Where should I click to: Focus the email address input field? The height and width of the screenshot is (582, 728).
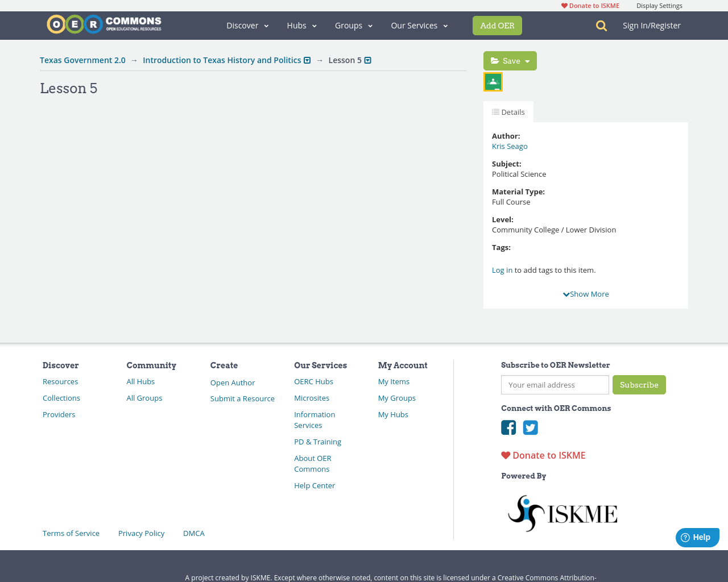coord(555,385)
